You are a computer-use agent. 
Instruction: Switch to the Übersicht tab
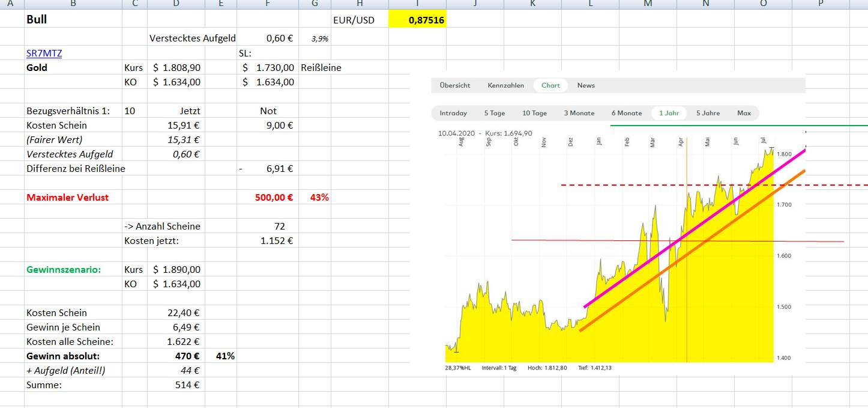click(x=455, y=85)
